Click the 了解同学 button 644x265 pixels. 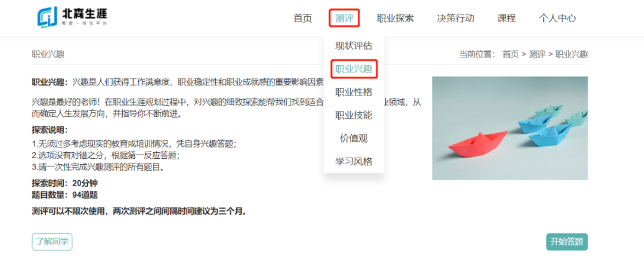pyautogui.click(x=52, y=242)
